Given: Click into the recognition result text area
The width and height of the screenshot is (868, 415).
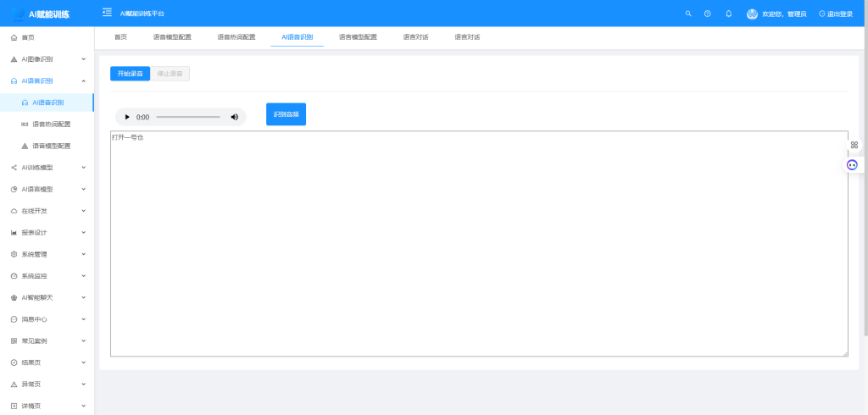Looking at the screenshot, I should click(x=479, y=246).
